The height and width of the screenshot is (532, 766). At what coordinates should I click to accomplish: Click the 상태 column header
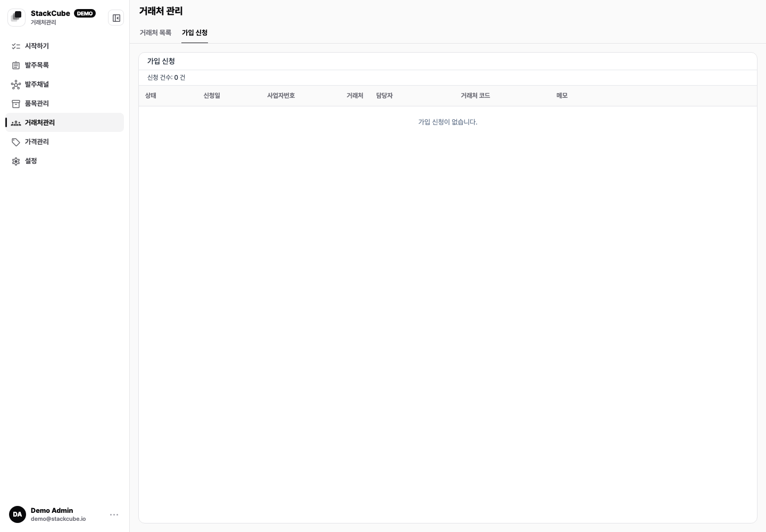(151, 96)
